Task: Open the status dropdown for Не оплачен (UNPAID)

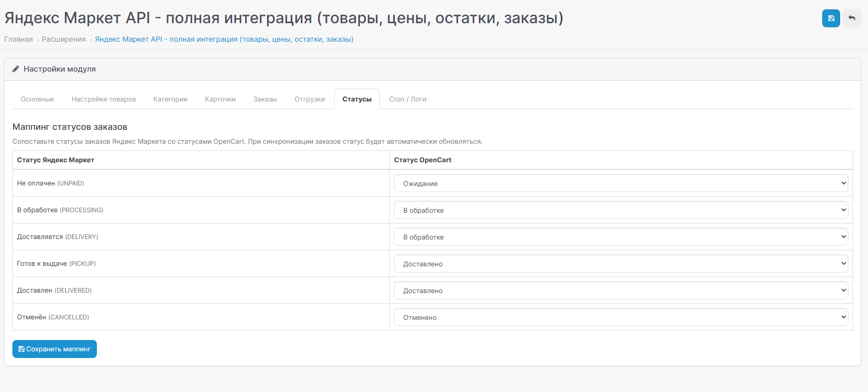Action: [621, 183]
